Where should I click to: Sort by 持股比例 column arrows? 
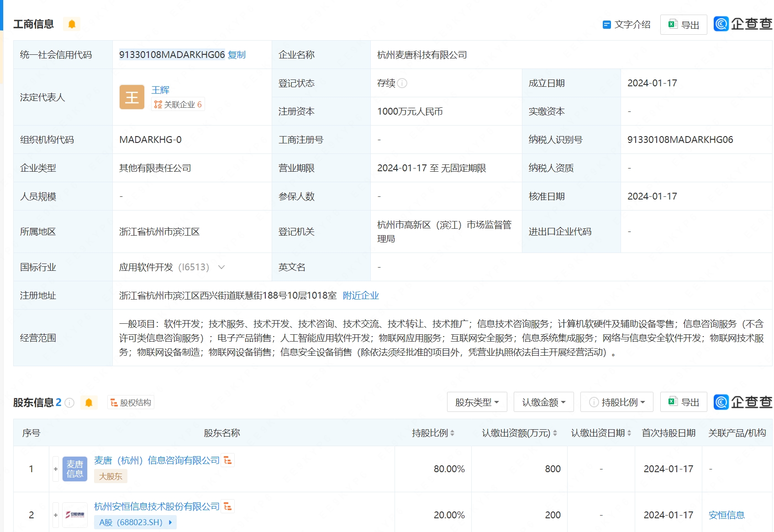[x=452, y=433]
